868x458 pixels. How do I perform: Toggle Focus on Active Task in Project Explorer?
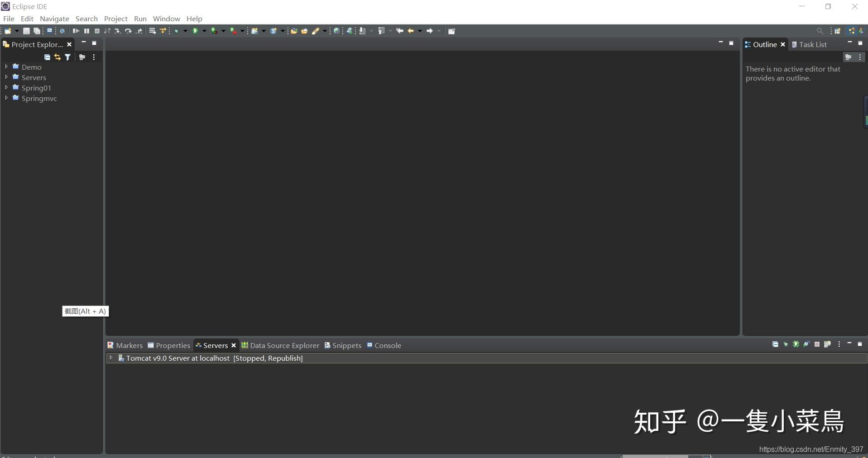coord(82,57)
